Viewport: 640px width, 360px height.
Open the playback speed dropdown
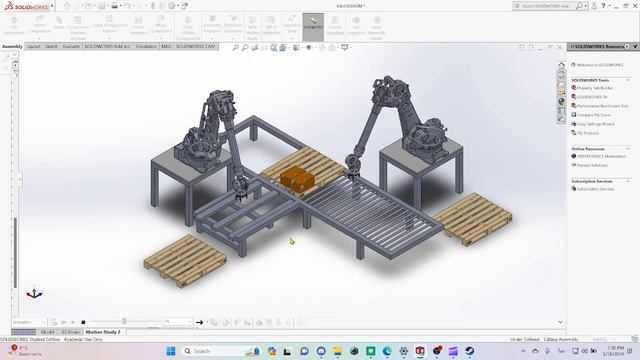pos(178,322)
